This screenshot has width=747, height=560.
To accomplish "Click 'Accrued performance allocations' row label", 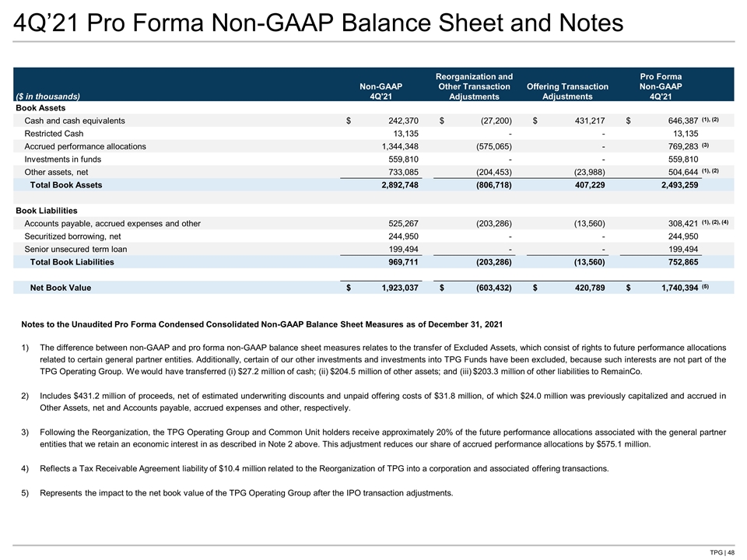I will click(86, 147).
